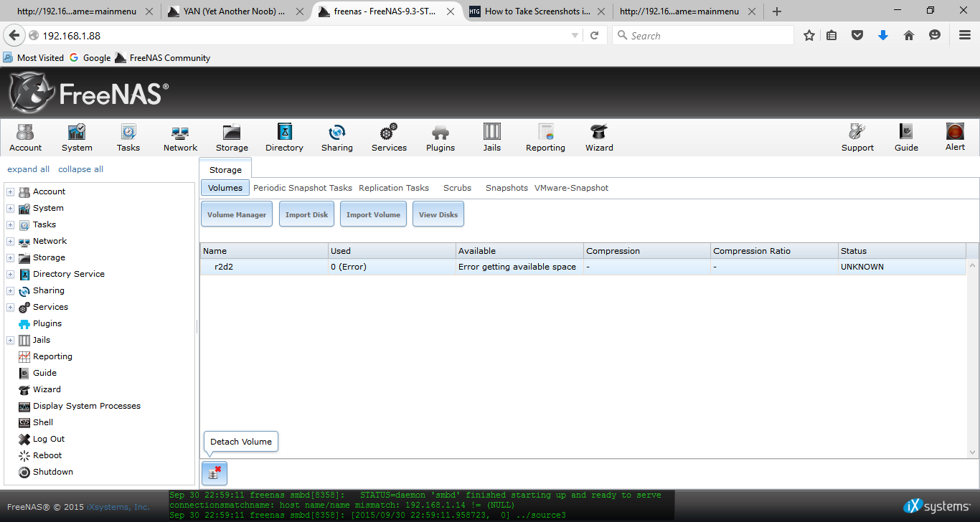Click the Volume Manager button

coord(237,214)
